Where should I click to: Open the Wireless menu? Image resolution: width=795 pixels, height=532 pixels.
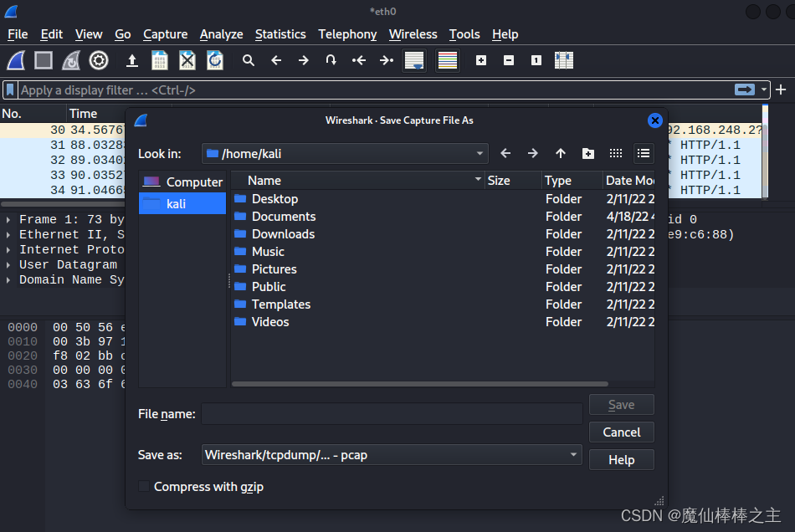coord(413,34)
